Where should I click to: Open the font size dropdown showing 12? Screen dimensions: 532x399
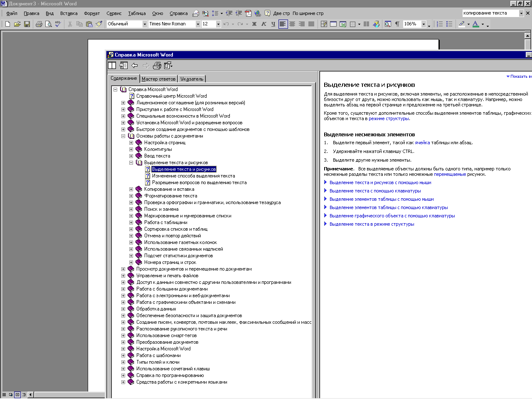(x=218, y=24)
